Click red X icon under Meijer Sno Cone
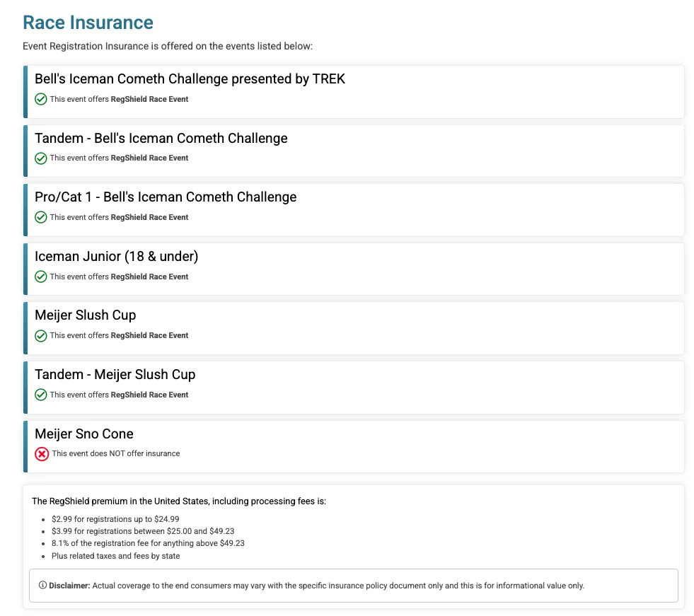The image size is (694, 616). [x=42, y=454]
